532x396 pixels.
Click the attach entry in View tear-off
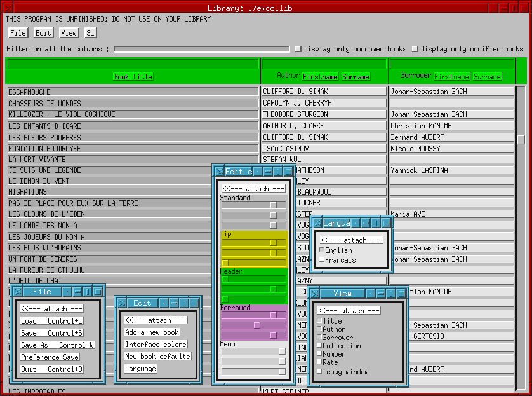point(349,311)
